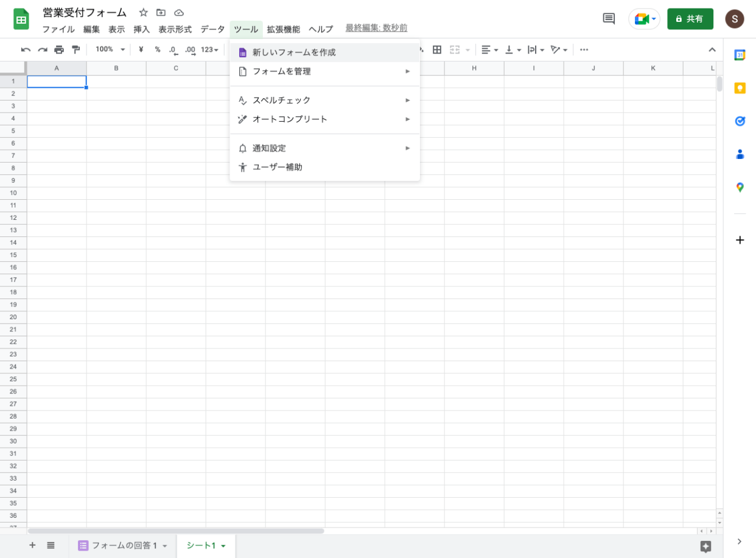Click the merge cells icon
This screenshot has width=756, height=558.
click(x=455, y=49)
